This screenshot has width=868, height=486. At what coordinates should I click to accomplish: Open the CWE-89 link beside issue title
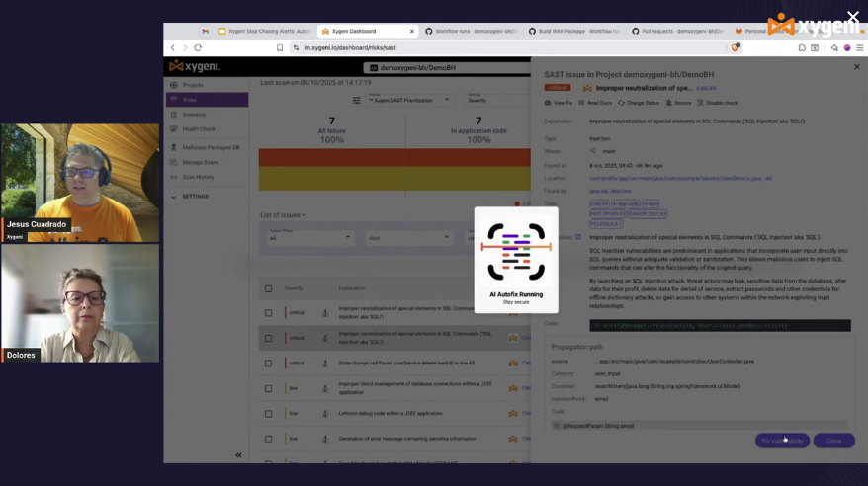706,89
